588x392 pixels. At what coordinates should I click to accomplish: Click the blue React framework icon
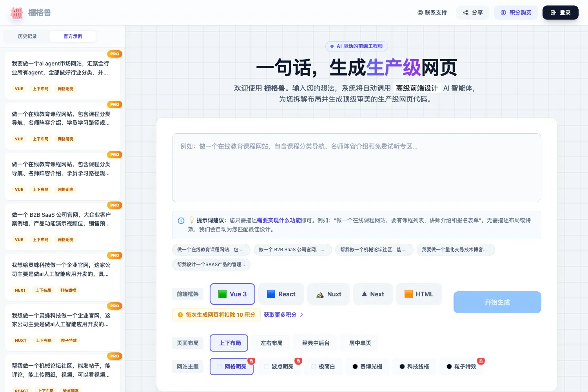[x=271, y=294]
